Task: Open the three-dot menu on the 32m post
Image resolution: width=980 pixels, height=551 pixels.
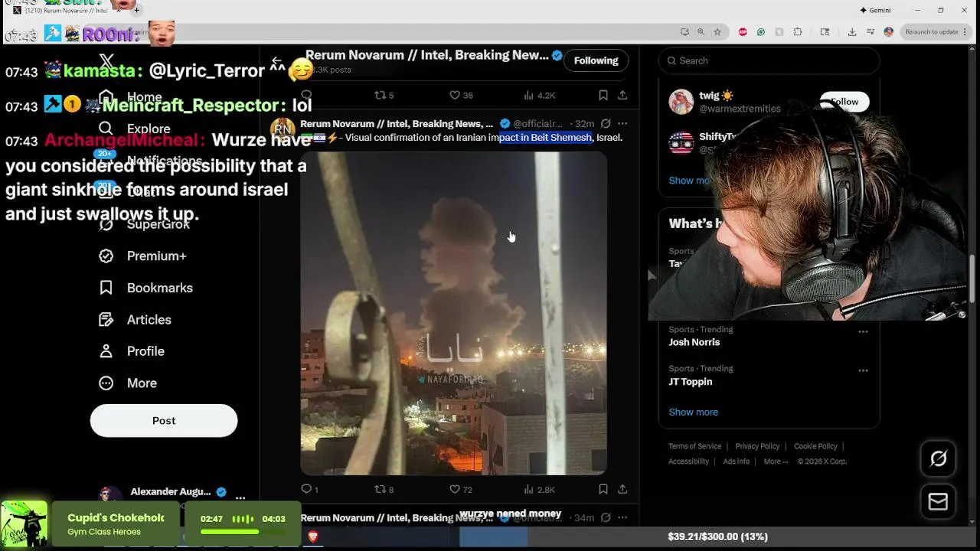Action: pyautogui.click(x=622, y=123)
